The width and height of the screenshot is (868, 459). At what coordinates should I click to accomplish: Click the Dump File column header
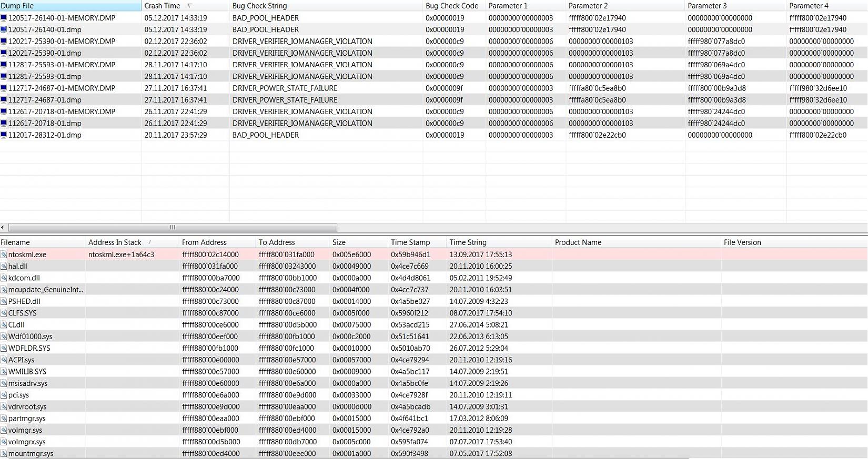coord(17,6)
